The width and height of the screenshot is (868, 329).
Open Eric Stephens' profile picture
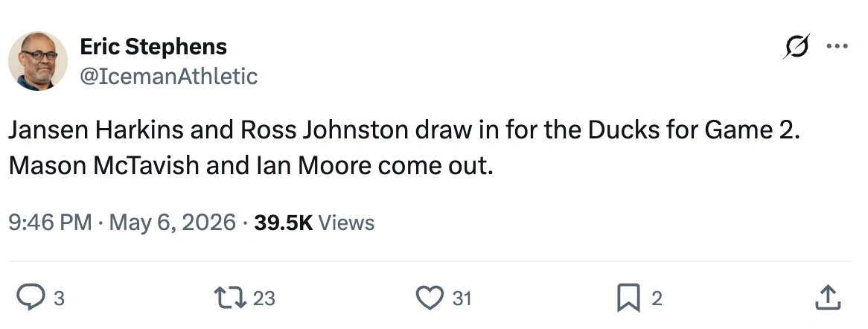click(38, 61)
